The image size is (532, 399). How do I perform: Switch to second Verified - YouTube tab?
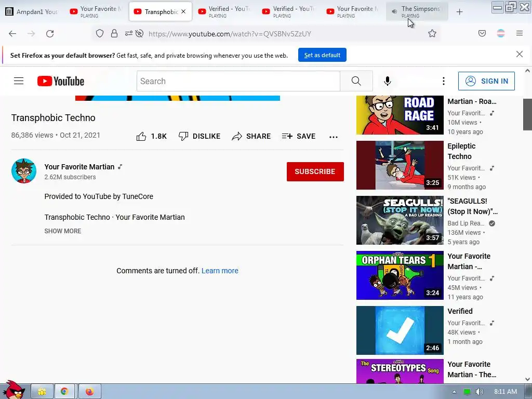point(289,12)
